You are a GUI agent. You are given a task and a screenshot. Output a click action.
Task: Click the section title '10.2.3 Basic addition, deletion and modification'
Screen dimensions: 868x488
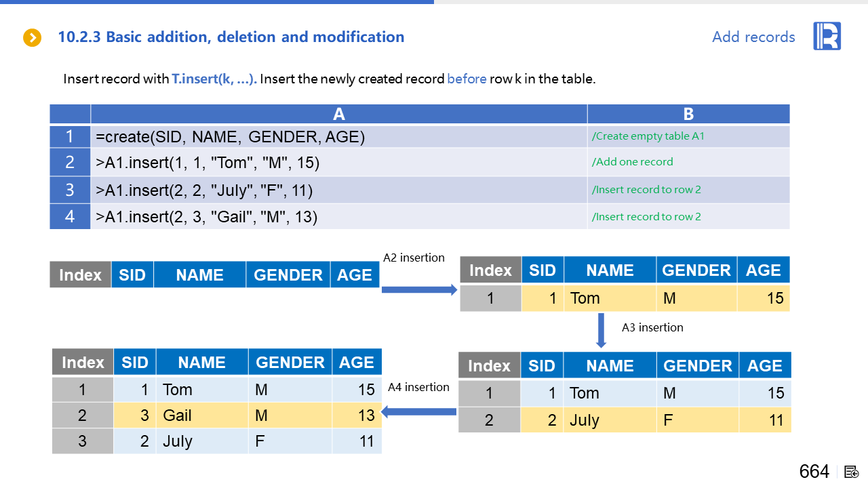pyautogui.click(x=231, y=37)
